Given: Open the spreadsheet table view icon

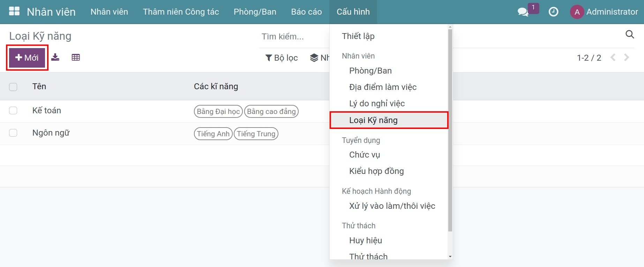Looking at the screenshot, I should point(76,58).
